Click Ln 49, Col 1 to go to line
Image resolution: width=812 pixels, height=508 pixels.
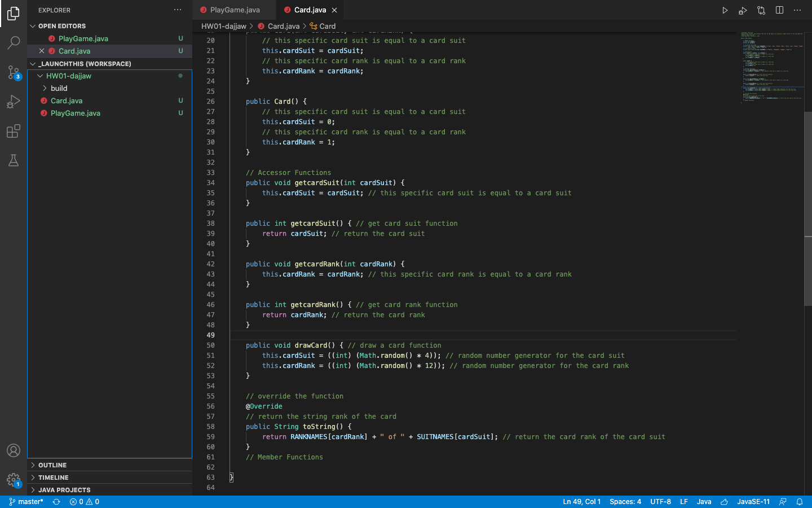[581, 501]
